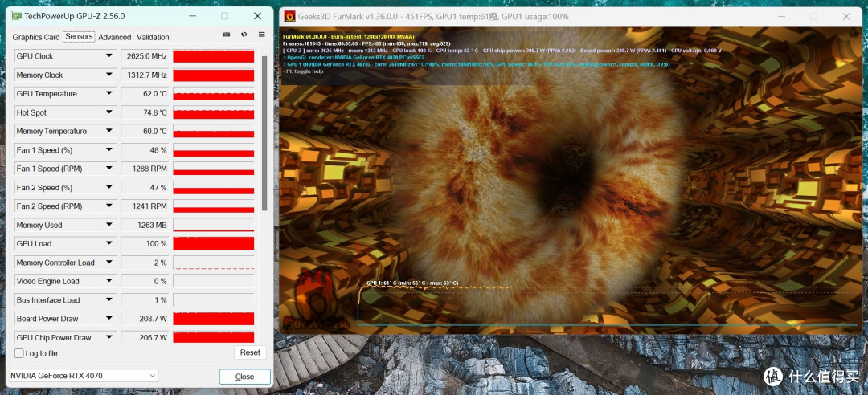Open the Memory Clock sensor dropdown
Viewport: 868px width, 395px height.
[x=109, y=75]
